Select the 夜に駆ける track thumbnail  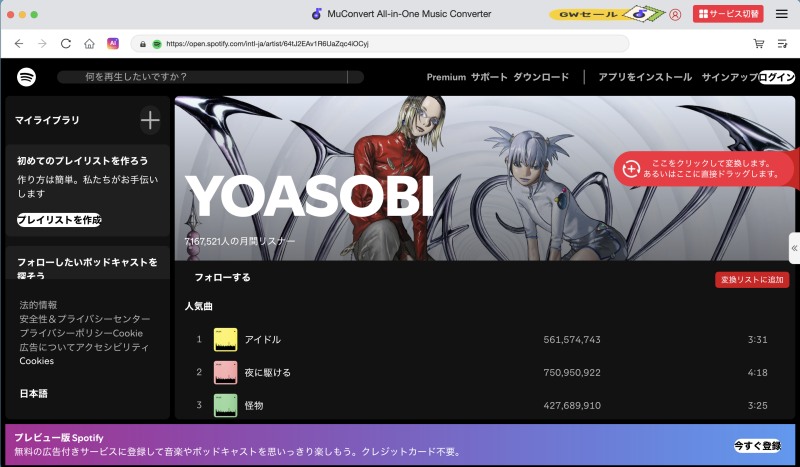226,373
